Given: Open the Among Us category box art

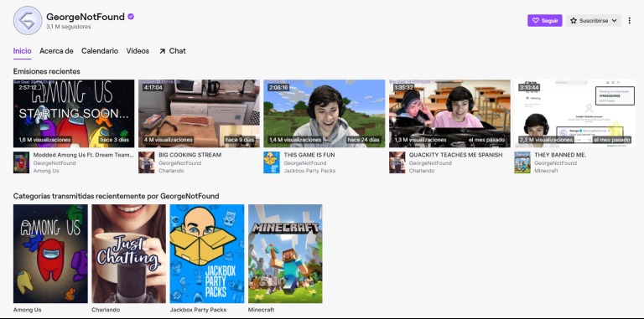Looking at the screenshot, I should coord(50,254).
